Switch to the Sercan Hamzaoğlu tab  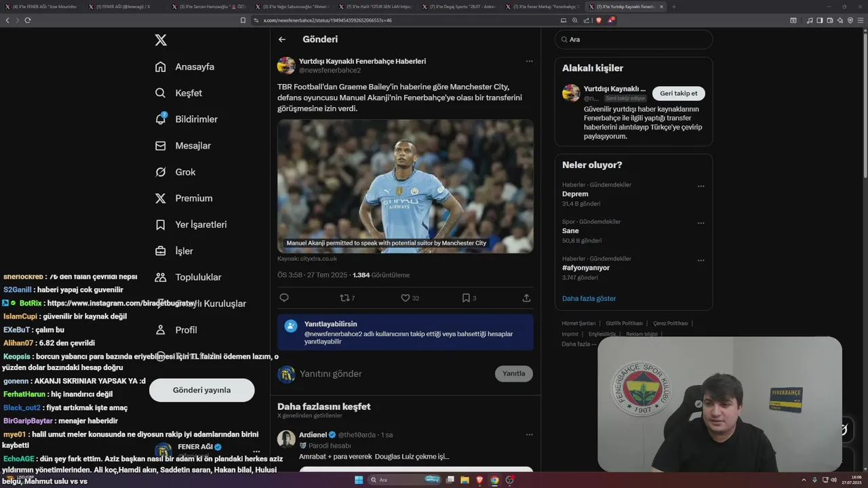(208, 7)
